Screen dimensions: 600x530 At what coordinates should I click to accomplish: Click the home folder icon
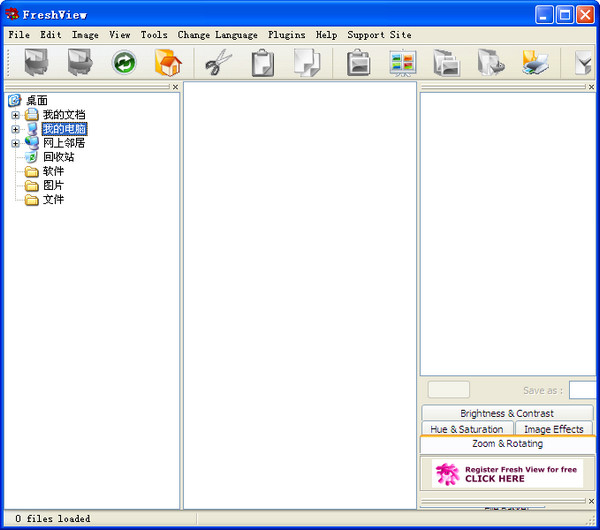(168, 62)
